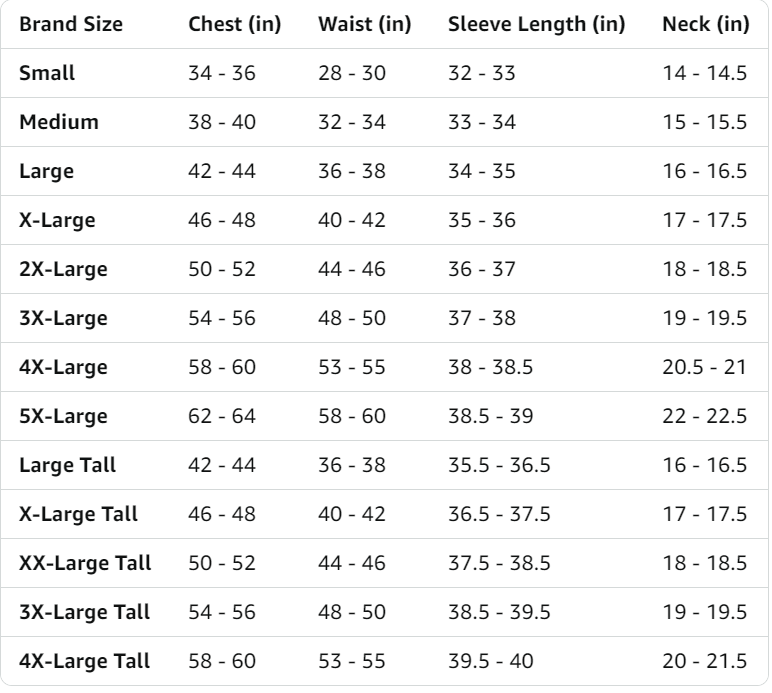Click the Large Tall row label
The image size is (772, 693).
point(65,466)
